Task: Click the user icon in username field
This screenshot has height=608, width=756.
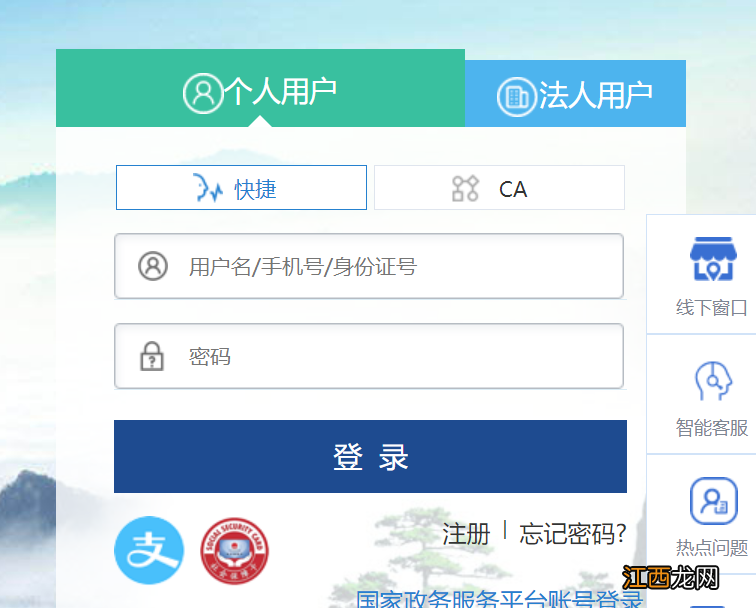Action: coord(153,266)
